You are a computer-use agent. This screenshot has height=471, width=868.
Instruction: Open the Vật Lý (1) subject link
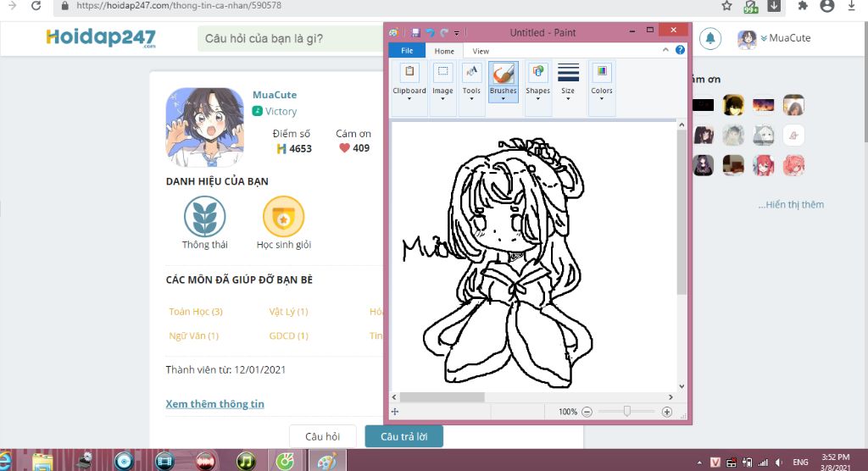[x=288, y=312]
